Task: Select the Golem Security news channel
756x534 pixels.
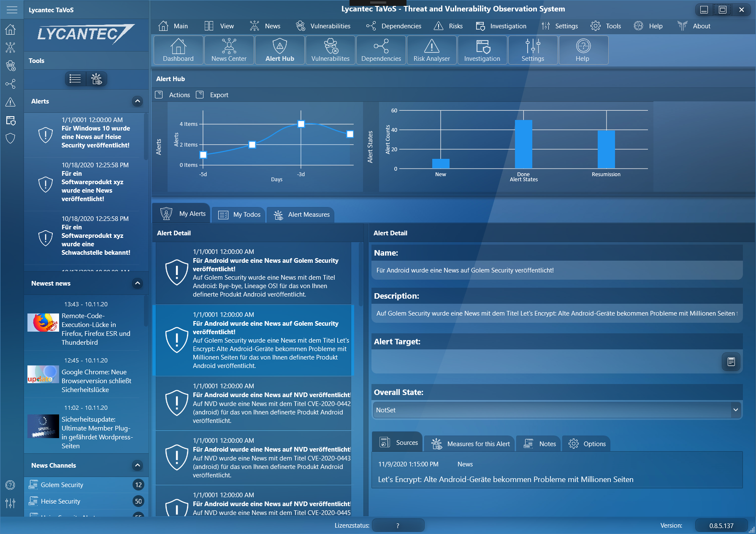Action: tap(62, 485)
